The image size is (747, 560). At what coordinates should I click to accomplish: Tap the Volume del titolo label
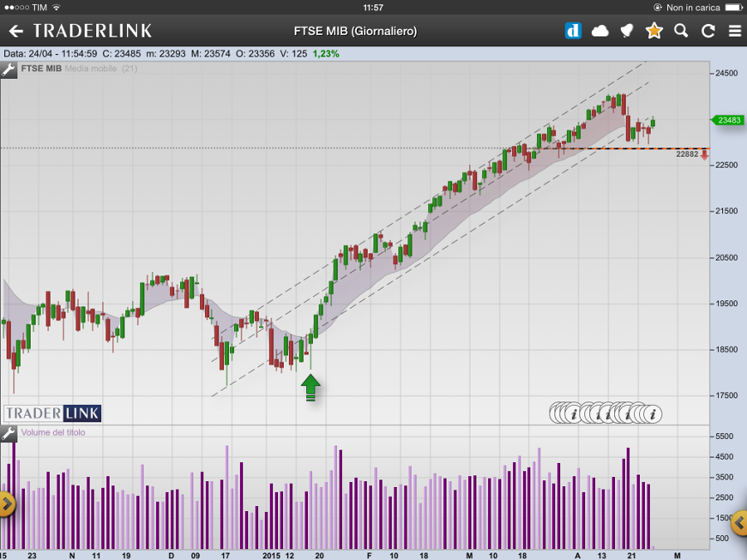pyautogui.click(x=53, y=432)
